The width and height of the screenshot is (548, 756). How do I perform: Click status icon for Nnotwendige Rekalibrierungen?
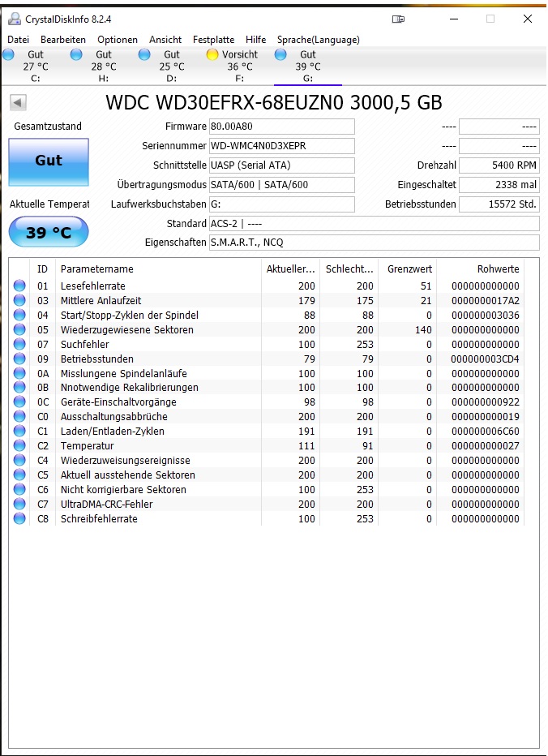tap(19, 387)
